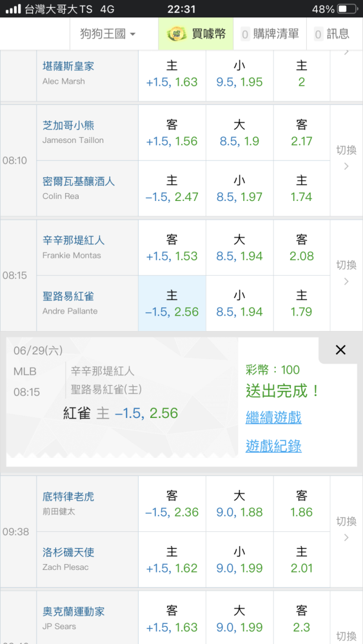Click 洛杉磯天使 小 9.0, 1.99 under cell
Image resolution: width=363 pixels, height=644 pixels.
click(x=240, y=560)
